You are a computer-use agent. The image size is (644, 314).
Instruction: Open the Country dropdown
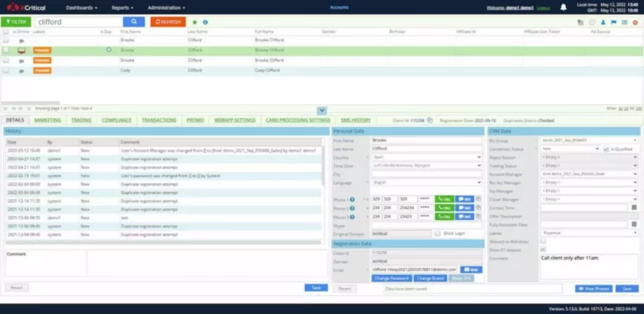pos(426,157)
